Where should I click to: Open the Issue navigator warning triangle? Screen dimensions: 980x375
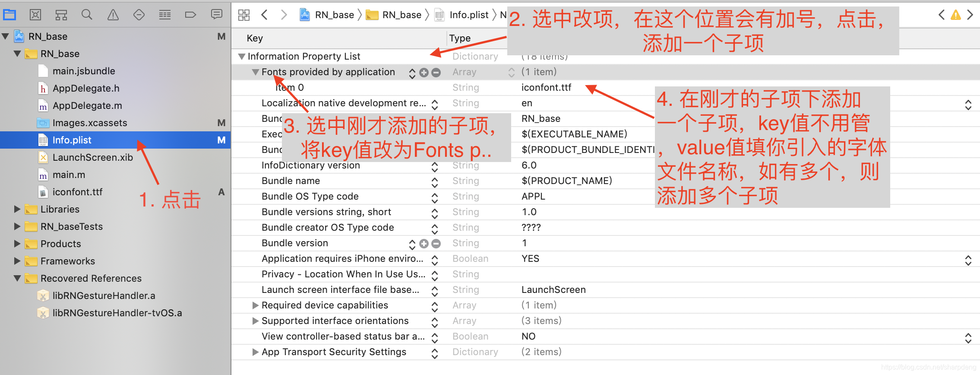[x=113, y=15]
